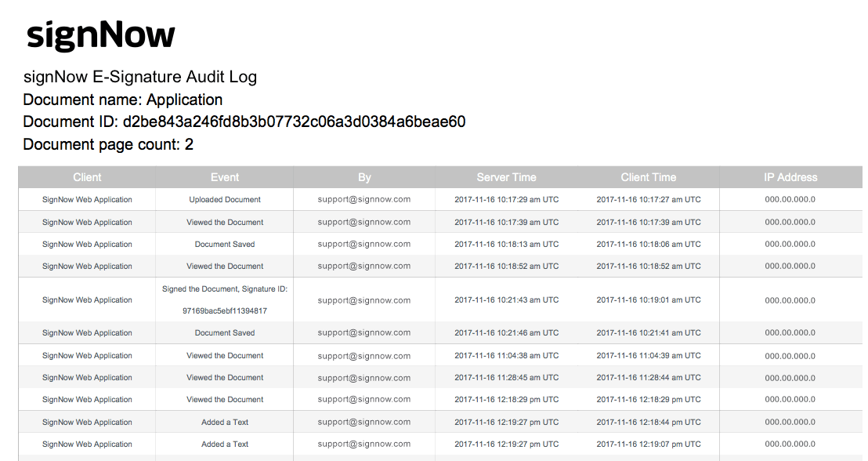Click 'Added a Text' in the 12:18:44 client time row

pyautogui.click(x=225, y=422)
